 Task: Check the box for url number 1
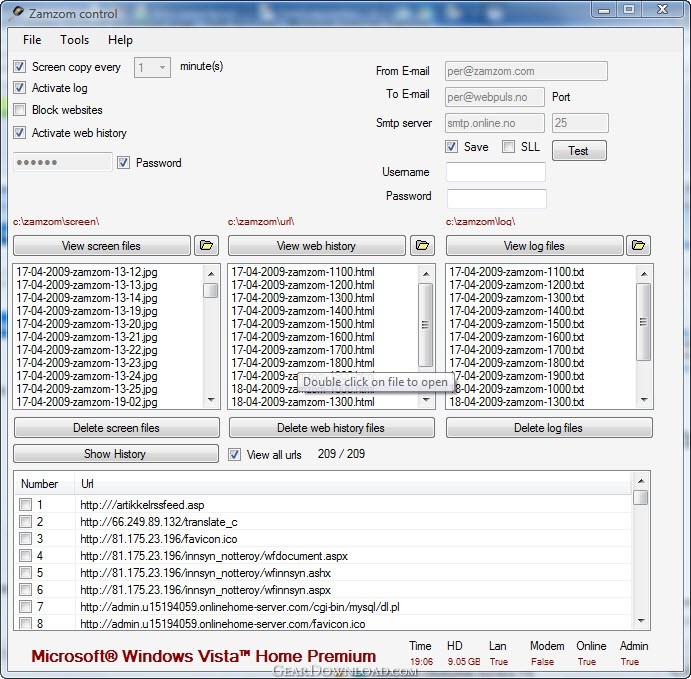pos(26,505)
